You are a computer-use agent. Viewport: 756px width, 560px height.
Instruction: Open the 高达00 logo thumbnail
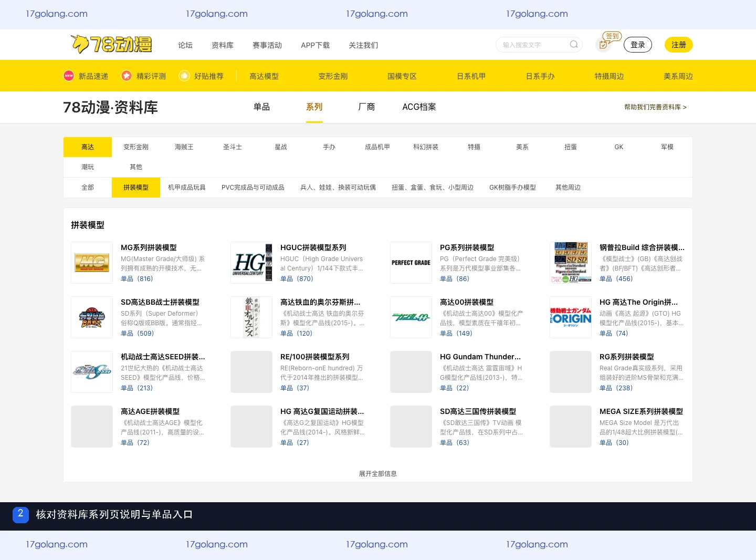pos(411,317)
